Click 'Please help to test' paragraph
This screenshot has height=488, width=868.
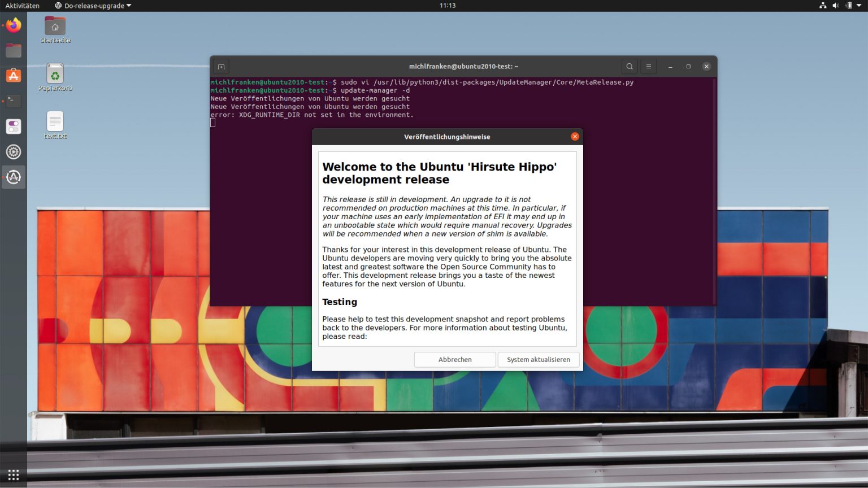[445, 328]
